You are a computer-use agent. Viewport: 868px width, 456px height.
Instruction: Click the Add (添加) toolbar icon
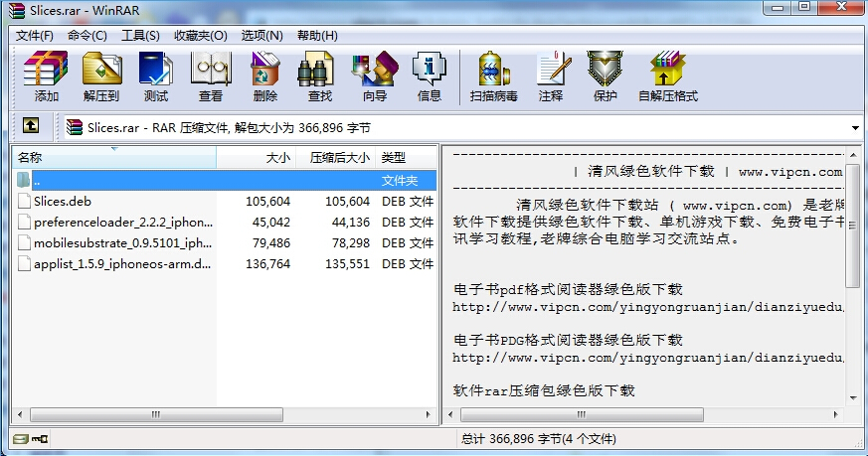[x=46, y=76]
